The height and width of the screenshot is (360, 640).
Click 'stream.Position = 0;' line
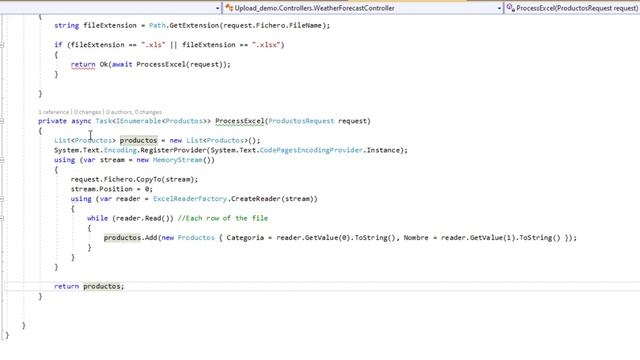point(111,189)
